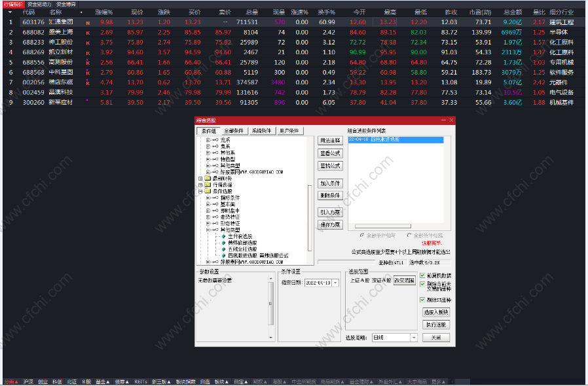Open the 自选 tab in the bottom bar
588x386 pixels.
205,382
